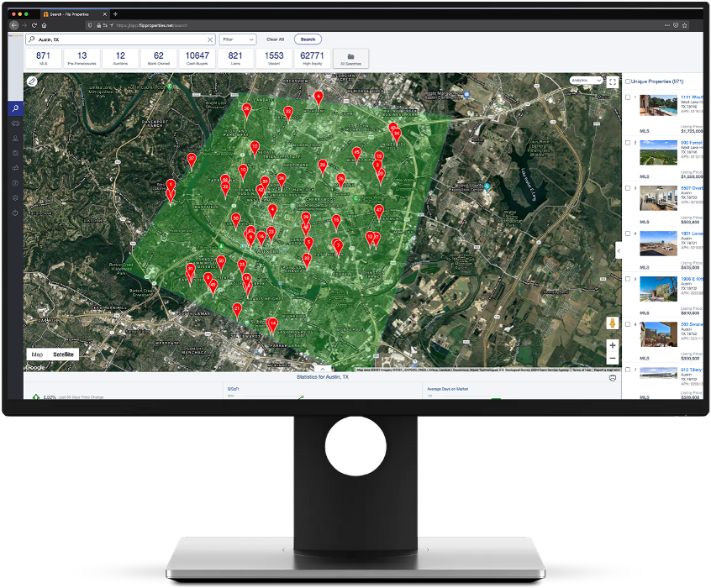Switch map to Satellite view
This screenshot has width=711, height=588.
64,354
